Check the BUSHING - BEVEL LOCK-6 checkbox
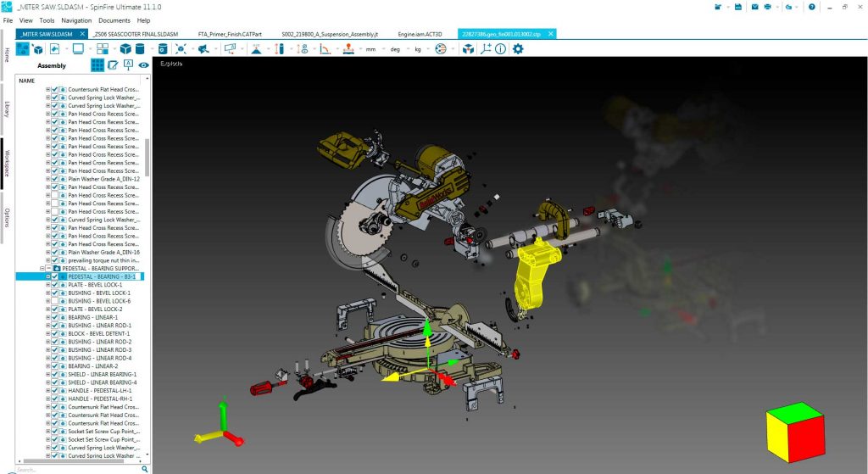 tap(55, 301)
